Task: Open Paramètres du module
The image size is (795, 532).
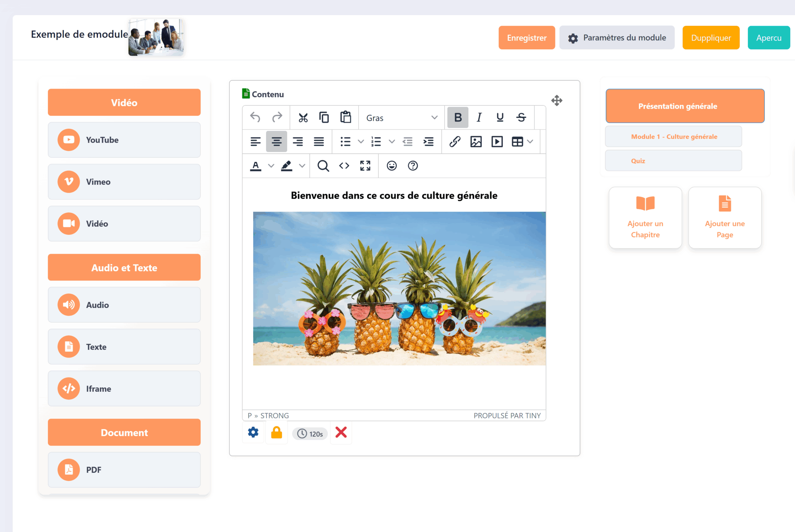Action: [x=617, y=38]
